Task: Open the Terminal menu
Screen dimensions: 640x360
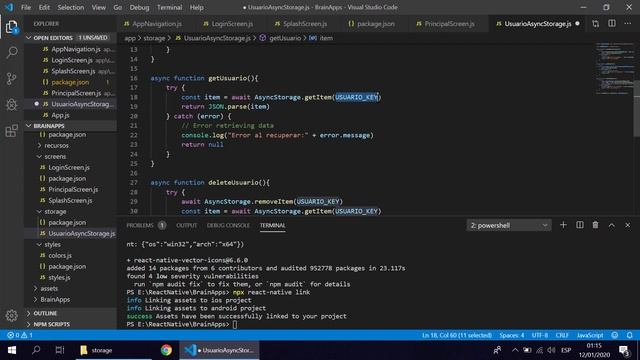Action: pos(169,7)
